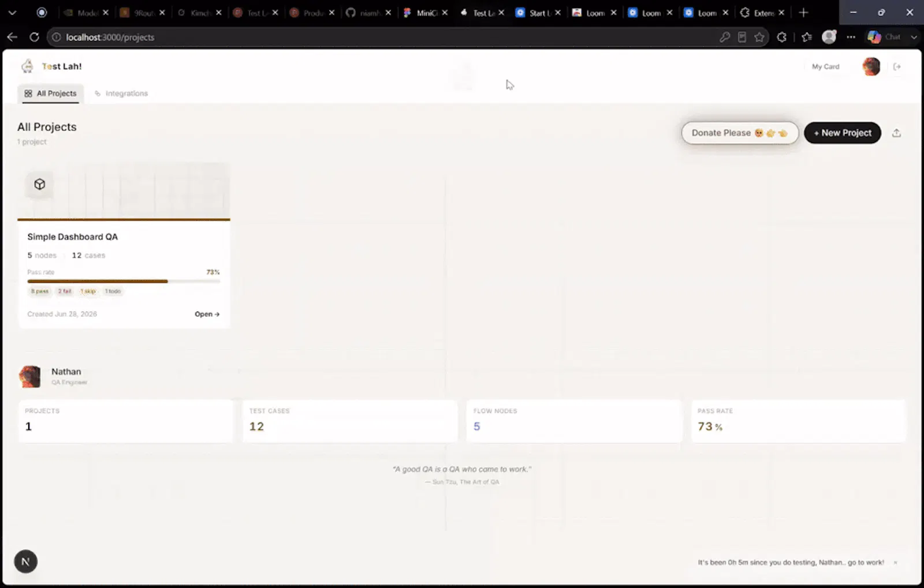This screenshot has height=588, width=924.
Task: Click the export upload icon beside New Project
Action: (896, 133)
